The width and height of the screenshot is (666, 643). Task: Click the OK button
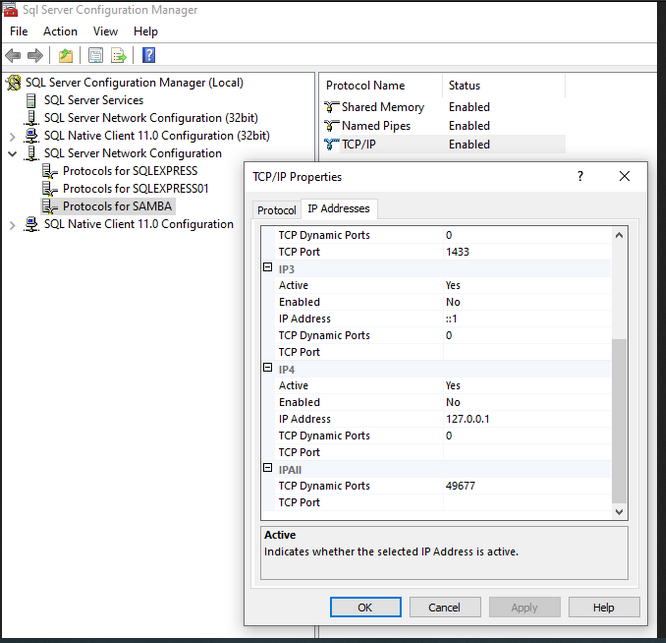point(365,607)
